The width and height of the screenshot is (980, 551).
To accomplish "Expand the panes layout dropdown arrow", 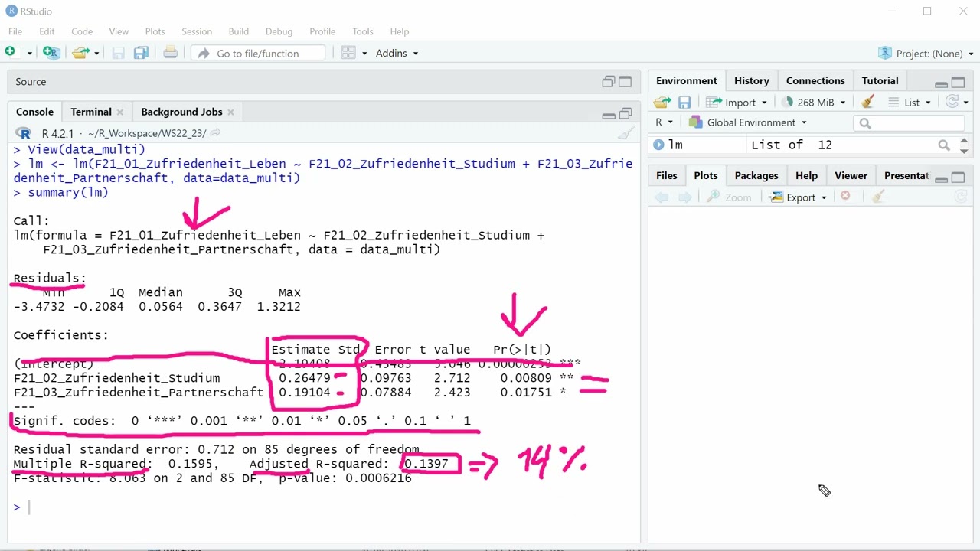I will coord(364,53).
